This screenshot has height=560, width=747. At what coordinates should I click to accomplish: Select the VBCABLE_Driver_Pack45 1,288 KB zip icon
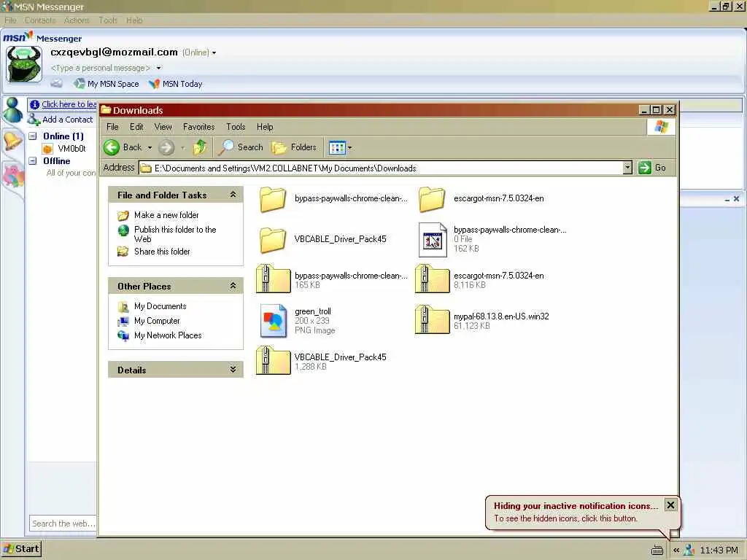(273, 360)
